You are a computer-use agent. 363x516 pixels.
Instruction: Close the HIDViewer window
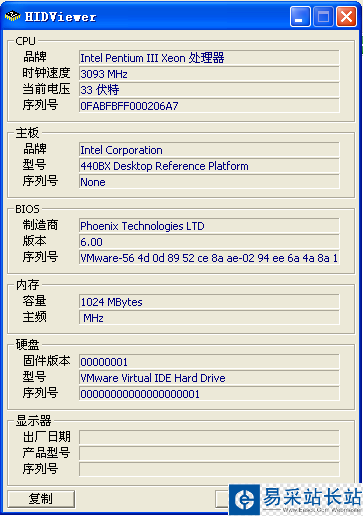pyautogui.click(x=346, y=16)
